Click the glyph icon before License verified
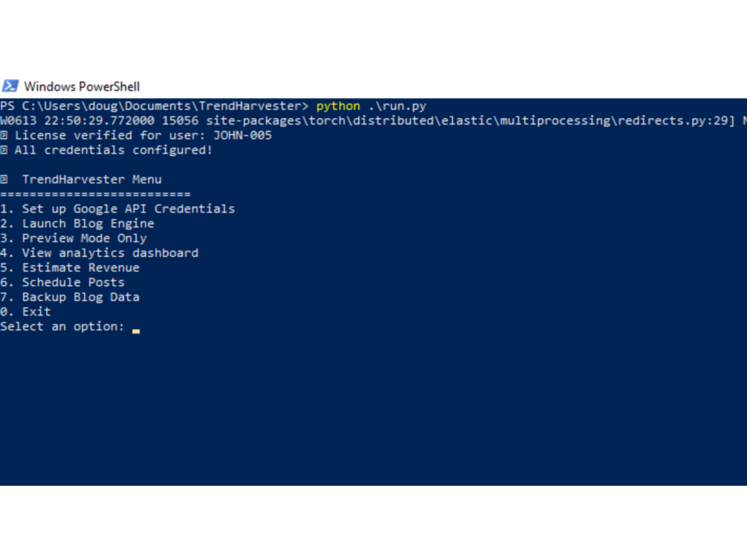The image size is (747, 560). 4,136
